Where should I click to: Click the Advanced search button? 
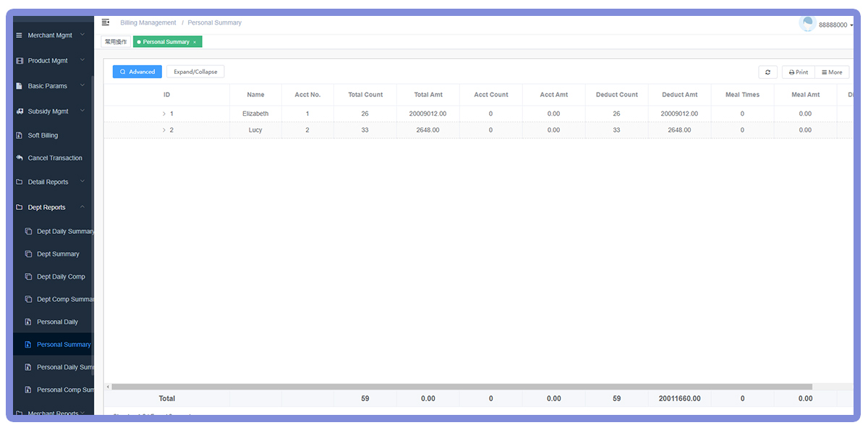coord(137,72)
